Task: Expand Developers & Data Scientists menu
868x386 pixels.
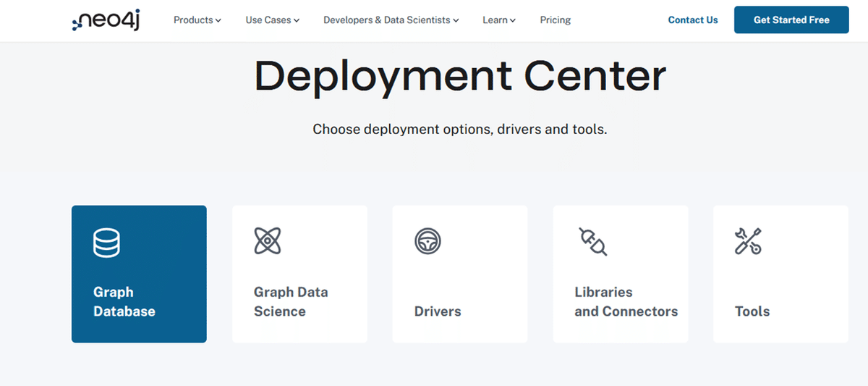Action: 391,20
